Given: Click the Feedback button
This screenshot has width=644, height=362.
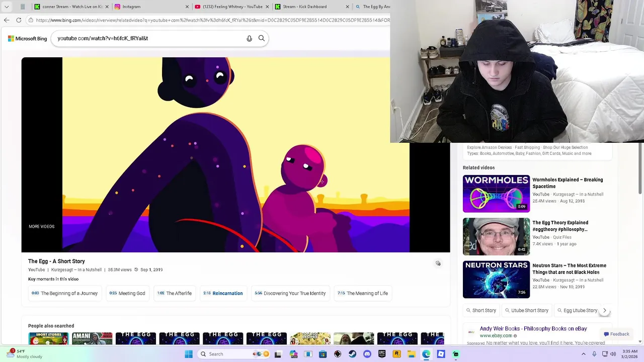Looking at the screenshot, I should [616, 334].
